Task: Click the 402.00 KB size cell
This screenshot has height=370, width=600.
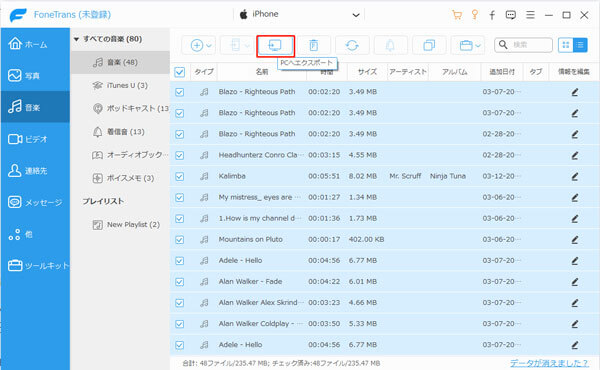Action: tap(366, 239)
